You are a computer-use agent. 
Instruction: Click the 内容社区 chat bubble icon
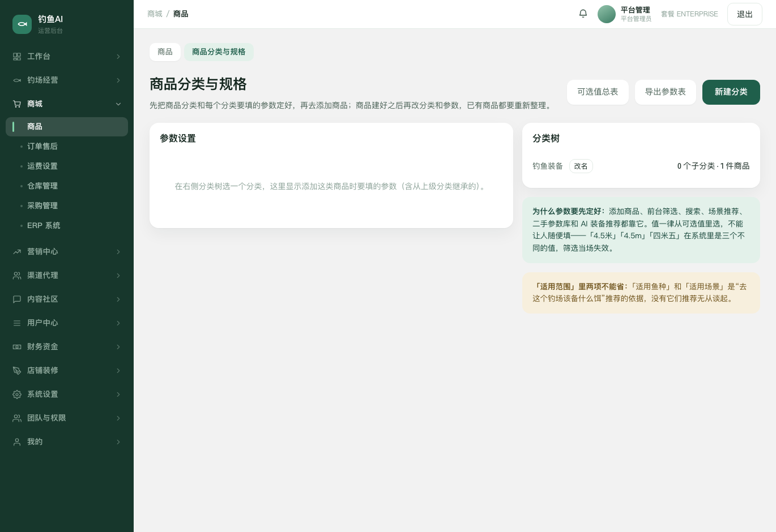tap(17, 299)
